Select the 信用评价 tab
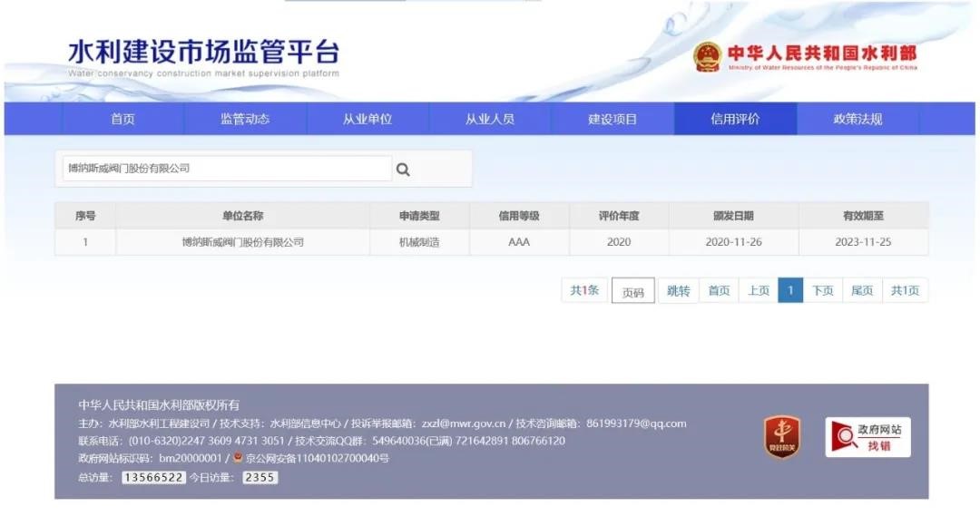 [x=735, y=119]
